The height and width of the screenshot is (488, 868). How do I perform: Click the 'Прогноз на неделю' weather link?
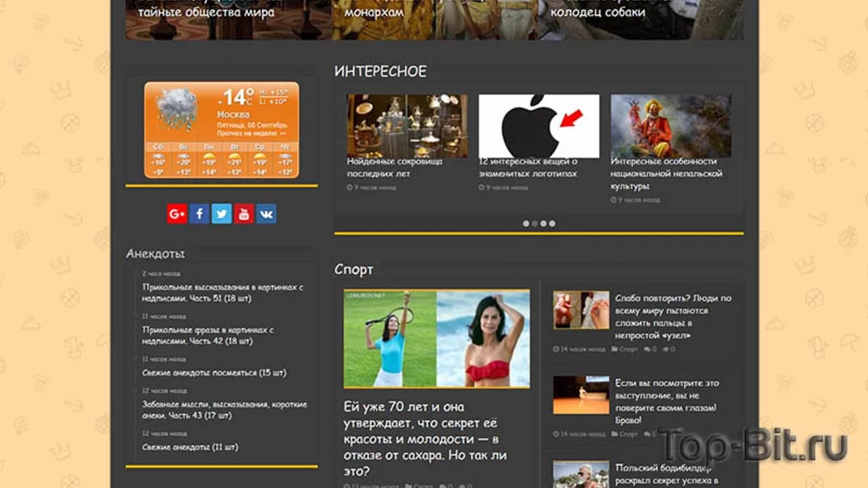[252, 134]
